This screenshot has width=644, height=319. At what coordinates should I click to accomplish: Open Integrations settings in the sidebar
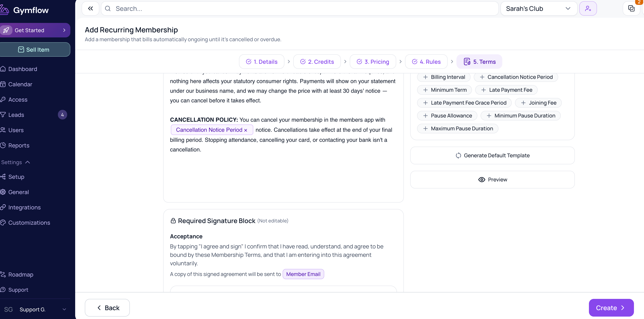(24, 207)
